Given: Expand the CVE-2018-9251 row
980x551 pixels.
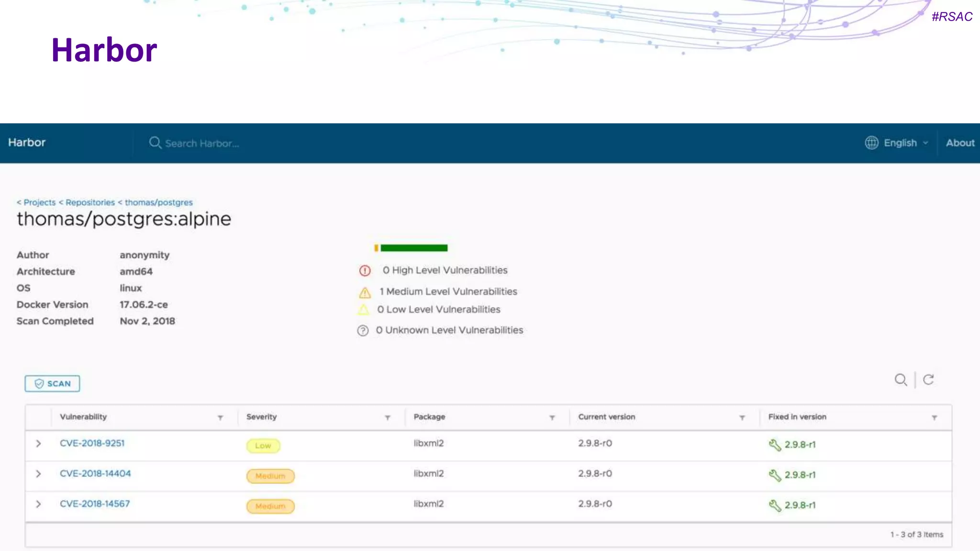Looking at the screenshot, I should point(38,443).
